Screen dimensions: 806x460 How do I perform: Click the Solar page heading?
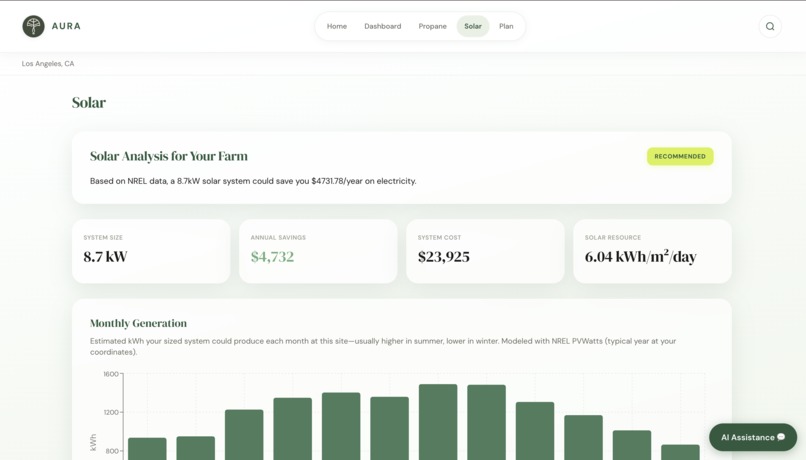88,102
